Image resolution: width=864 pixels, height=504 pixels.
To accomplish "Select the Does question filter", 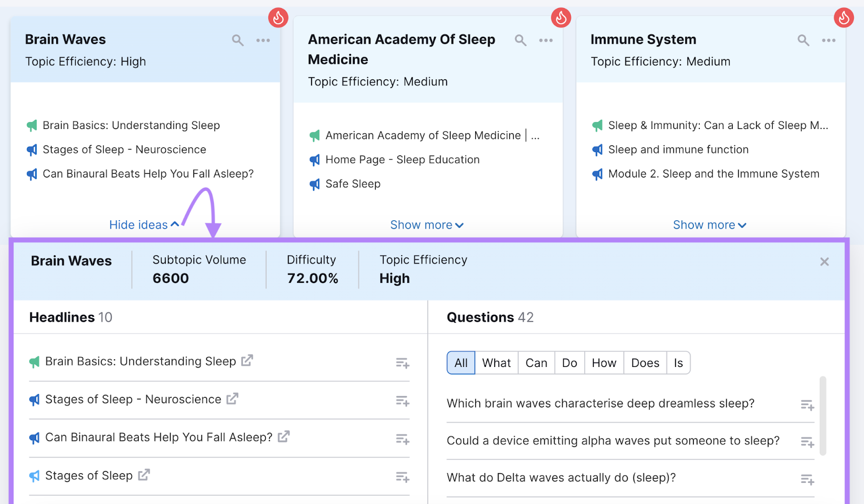I will 645,363.
